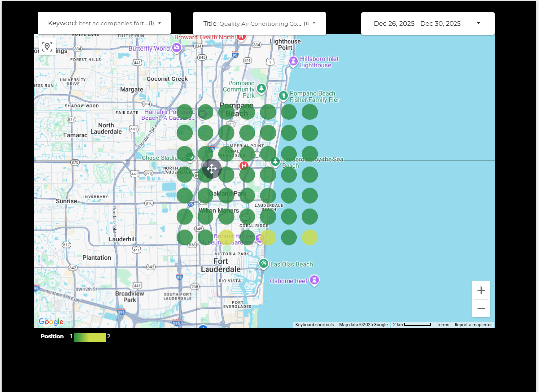Select Pompano Community Park pin icon

[261, 89]
